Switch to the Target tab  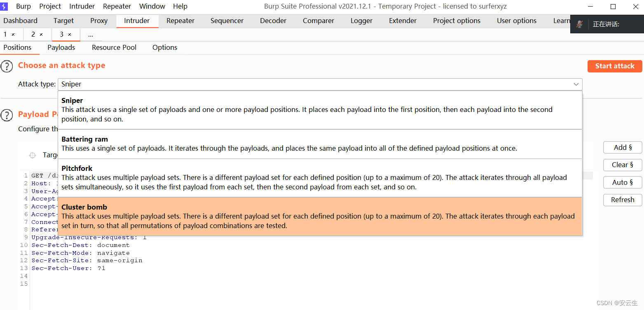(63, 21)
